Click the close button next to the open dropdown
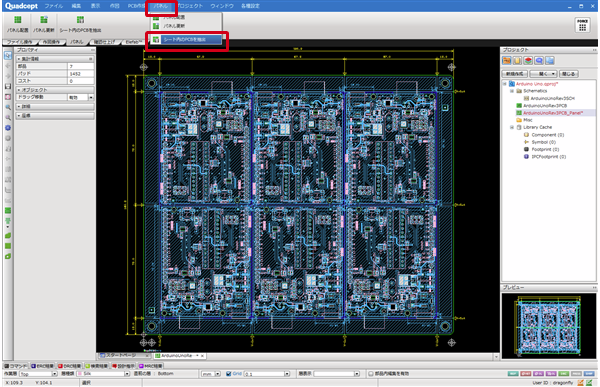Screen dimensions: 600x387 (569, 74)
